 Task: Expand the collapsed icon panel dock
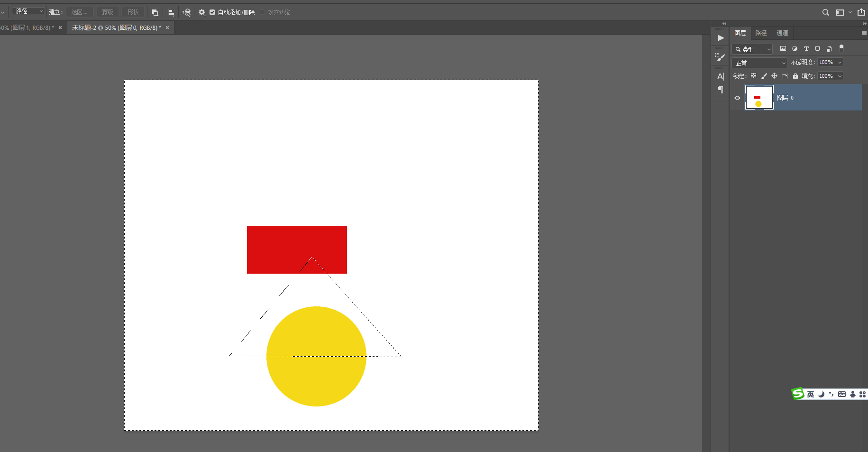pyautogui.click(x=724, y=23)
